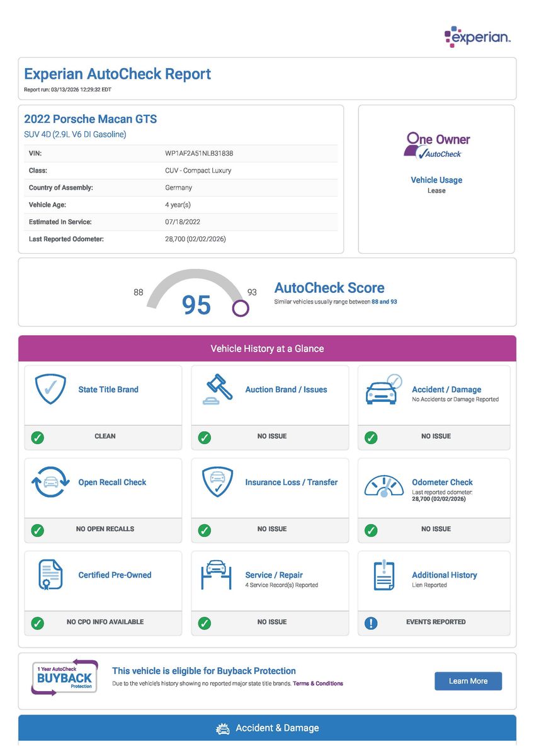
Task: Click the AutoCheck score gauge circle marker
Action: pos(241,308)
